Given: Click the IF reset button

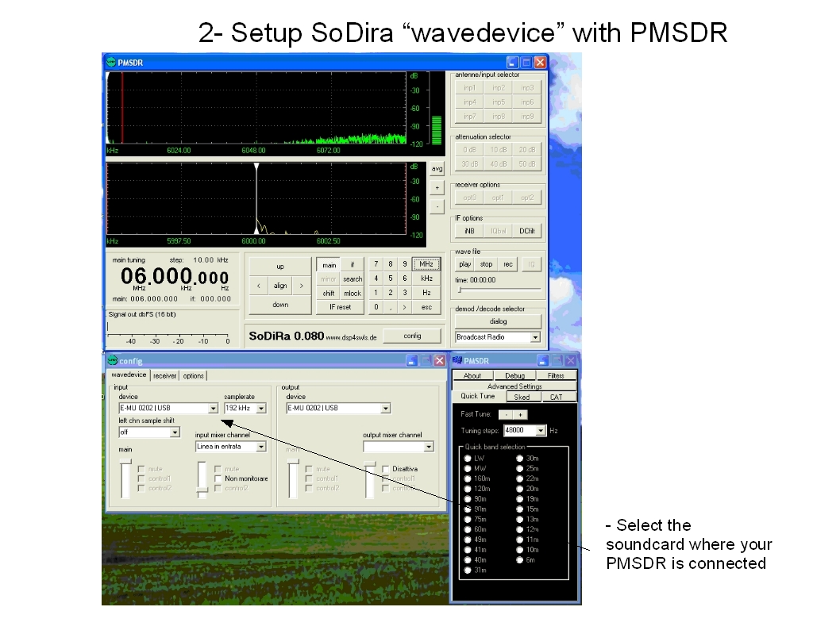Looking at the screenshot, I should click(340, 307).
